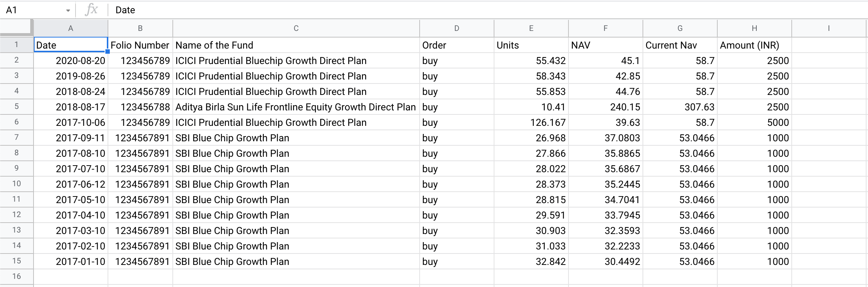Select column C header
The image size is (868, 287).
pyautogui.click(x=296, y=28)
